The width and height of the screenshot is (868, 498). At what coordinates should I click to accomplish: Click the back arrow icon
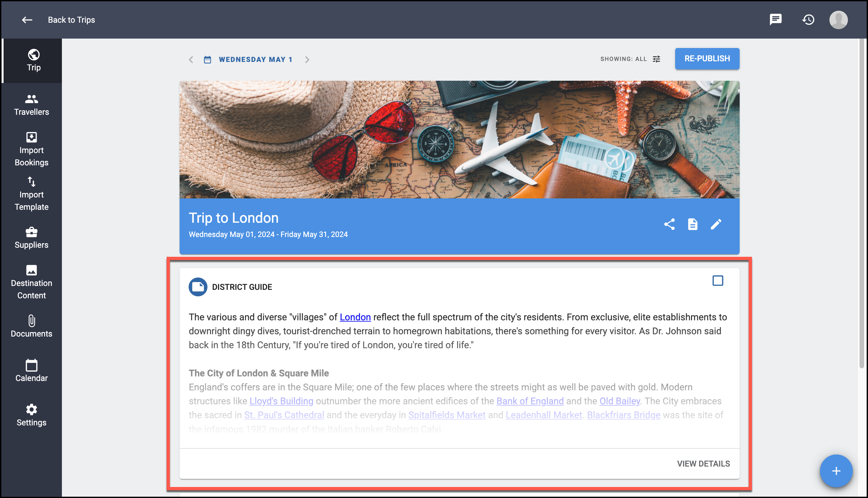(27, 20)
